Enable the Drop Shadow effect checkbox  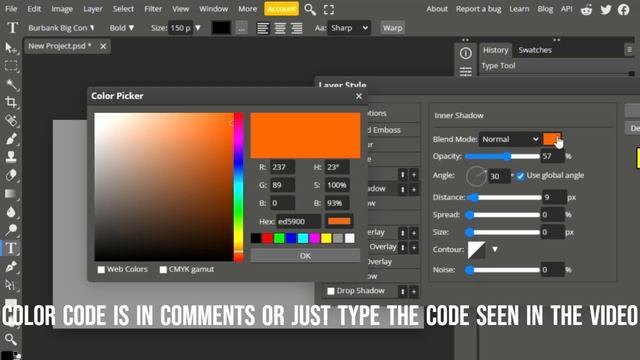[331, 291]
